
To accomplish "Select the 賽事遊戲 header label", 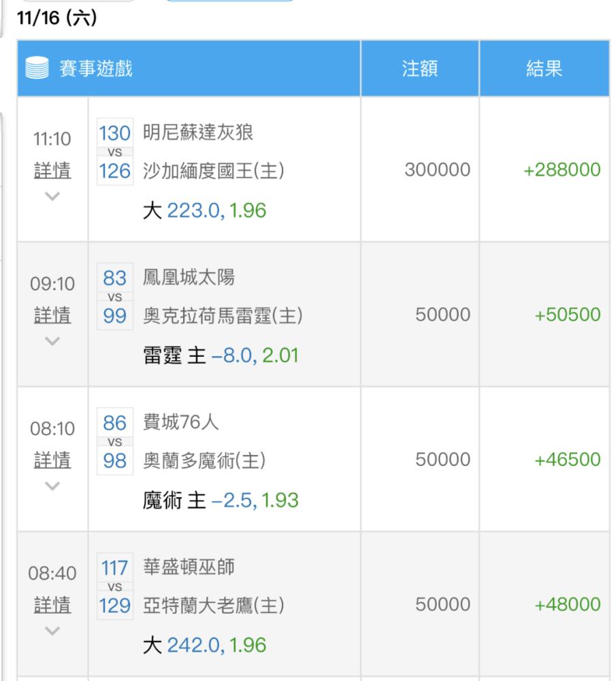I will pyautogui.click(x=96, y=68).
